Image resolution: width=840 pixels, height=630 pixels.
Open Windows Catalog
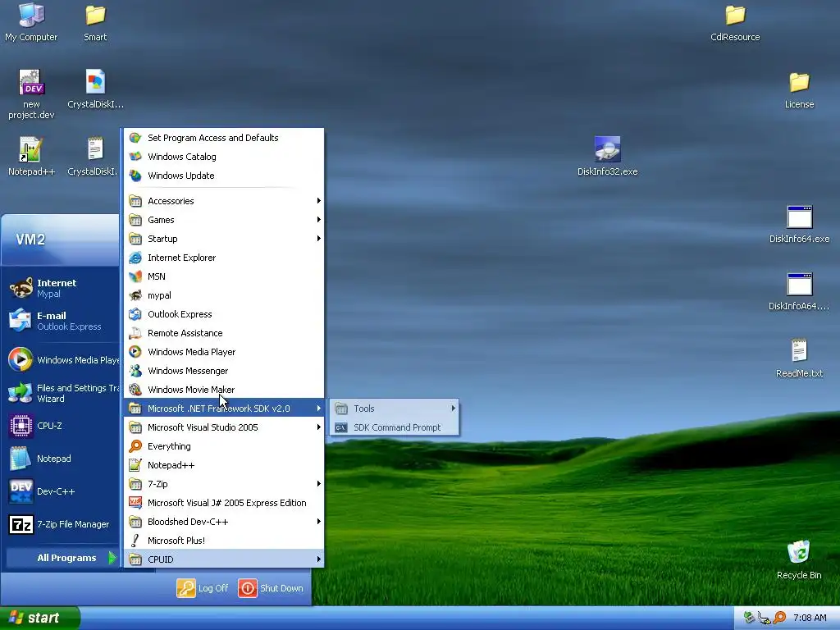tap(224, 157)
